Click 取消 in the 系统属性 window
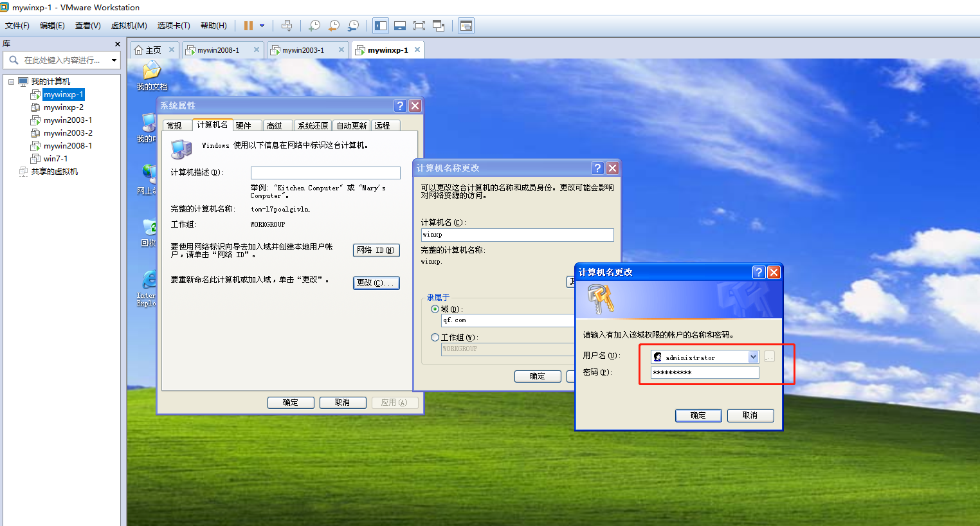980x526 pixels. [x=343, y=403]
